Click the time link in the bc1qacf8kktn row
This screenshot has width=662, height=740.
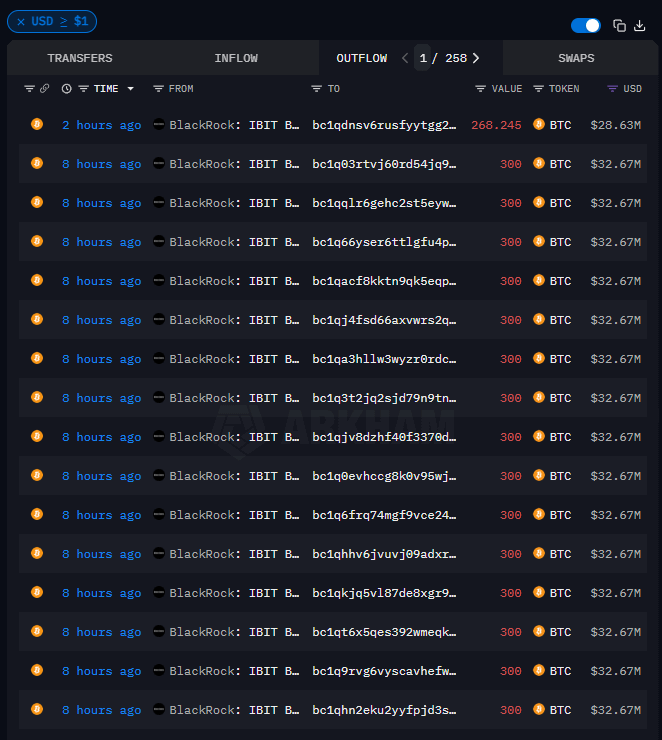click(x=101, y=281)
